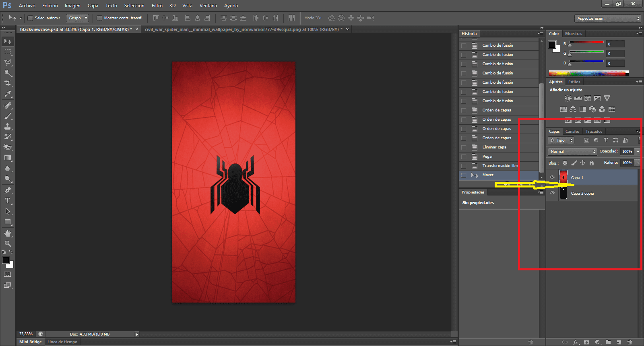The image size is (644, 346).
Task: Toggle lock transparent pixels
Action: pos(565,163)
